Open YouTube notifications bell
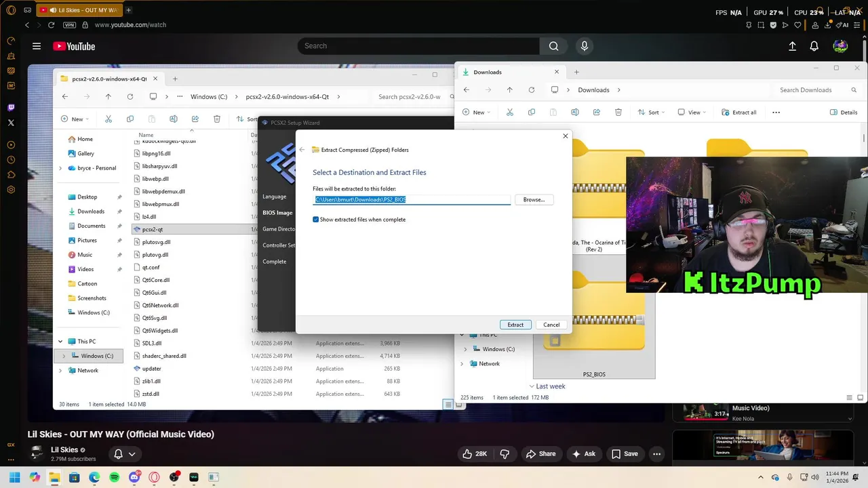 click(814, 46)
